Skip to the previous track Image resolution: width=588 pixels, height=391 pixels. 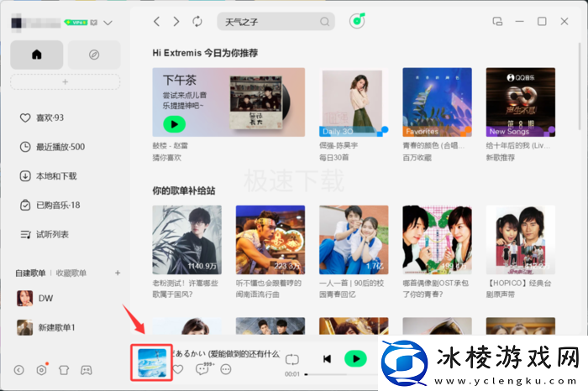pos(327,359)
